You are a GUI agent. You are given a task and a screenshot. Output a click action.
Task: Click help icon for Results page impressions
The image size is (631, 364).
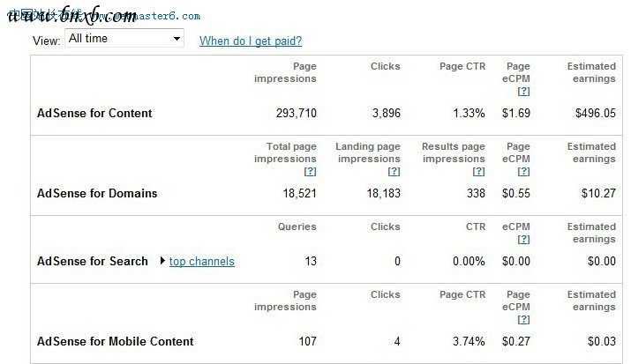[478, 172]
